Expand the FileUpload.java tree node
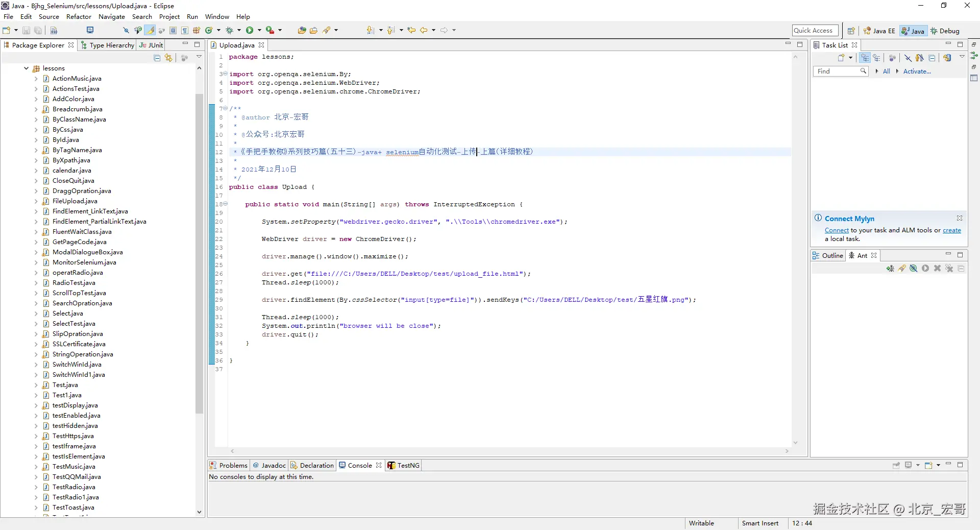The height and width of the screenshot is (530, 980). 36,201
